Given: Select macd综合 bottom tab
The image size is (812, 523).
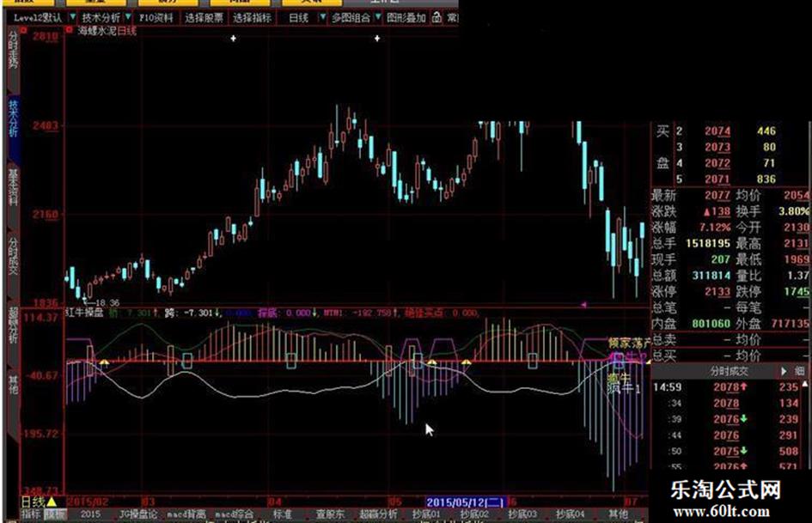Looking at the screenshot, I should point(234,514).
